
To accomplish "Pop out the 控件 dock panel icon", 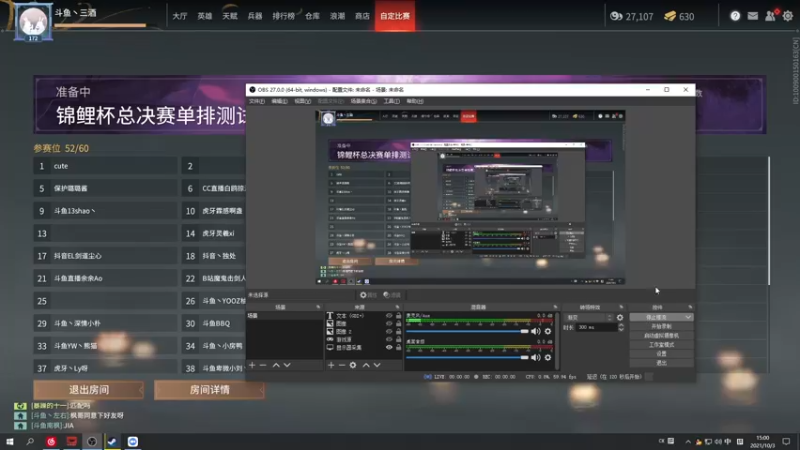I will 690,307.
